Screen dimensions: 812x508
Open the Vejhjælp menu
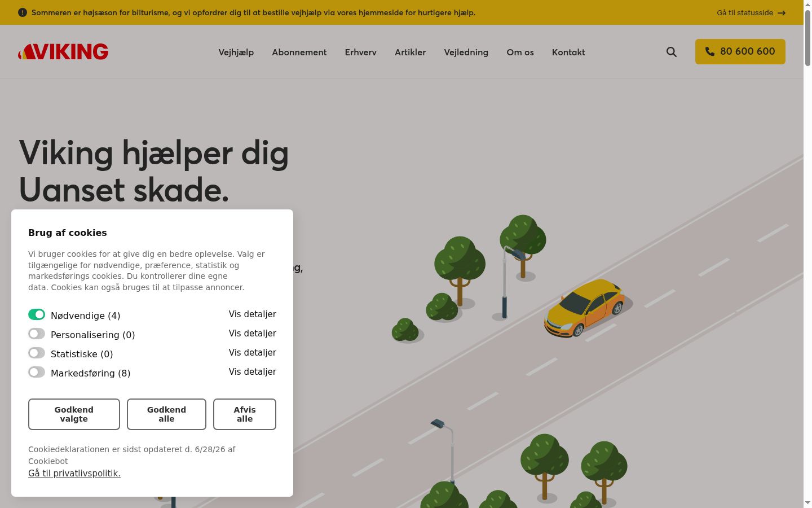(x=236, y=52)
